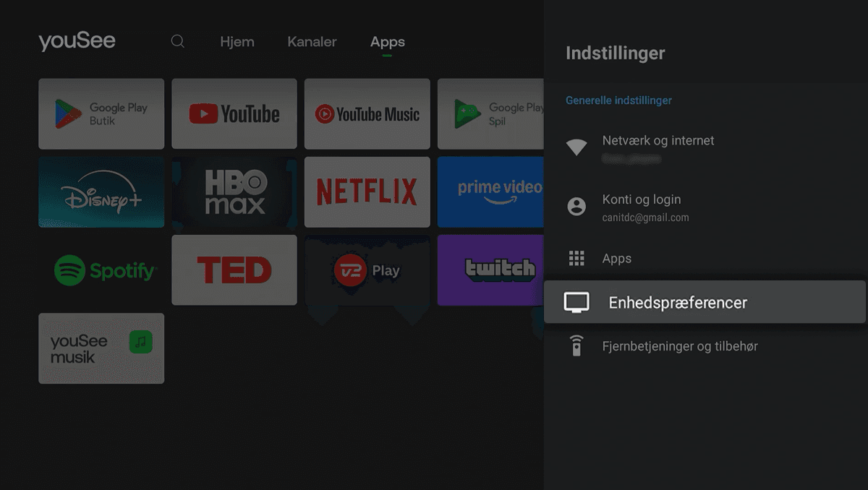Start the Netflix app

tap(367, 192)
